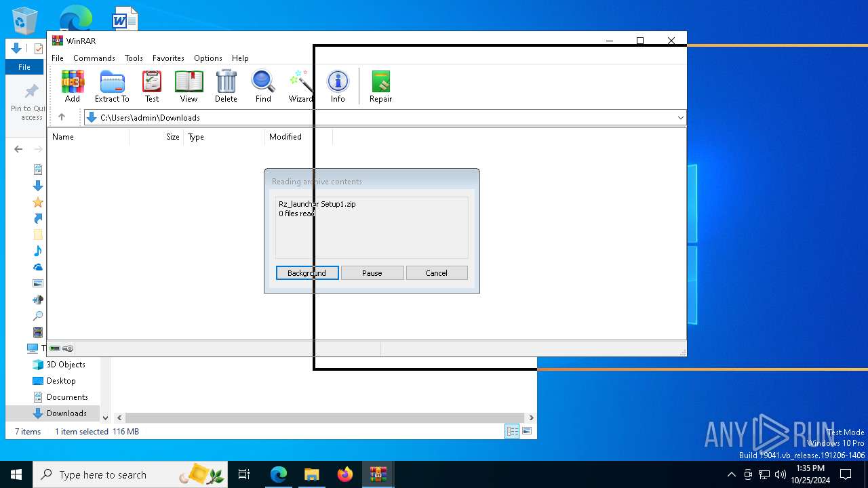The width and height of the screenshot is (868, 488).
Task: Click Pin to Quick access in Explorer
Action: 28,102
